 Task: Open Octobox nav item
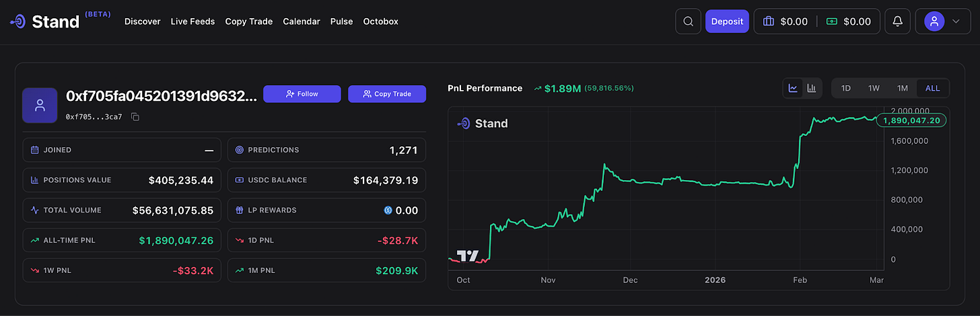coord(380,22)
